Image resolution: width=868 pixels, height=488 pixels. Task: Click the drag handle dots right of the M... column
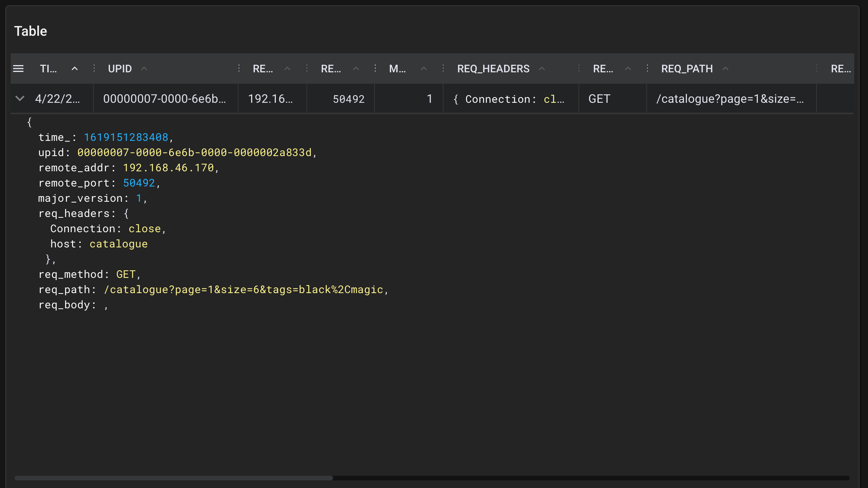[443, 69]
